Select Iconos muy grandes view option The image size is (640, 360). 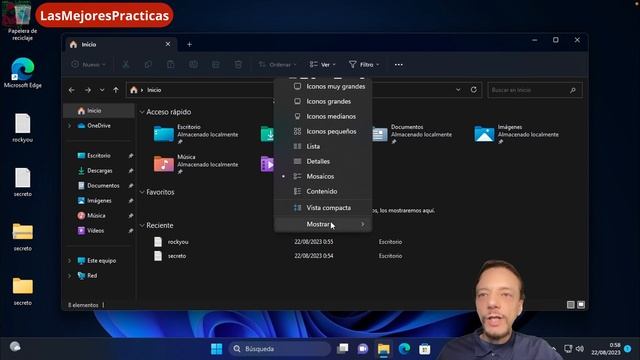click(x=323, y=87)
